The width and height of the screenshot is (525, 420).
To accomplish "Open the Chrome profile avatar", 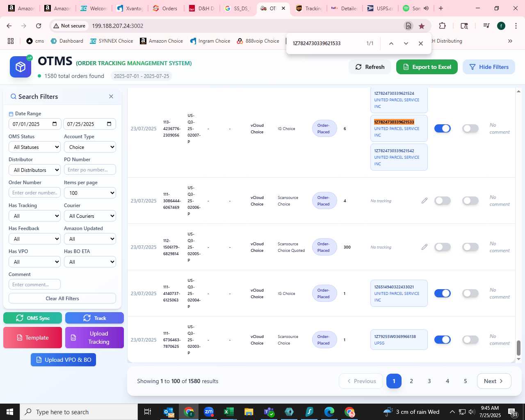I will [501, 26].
